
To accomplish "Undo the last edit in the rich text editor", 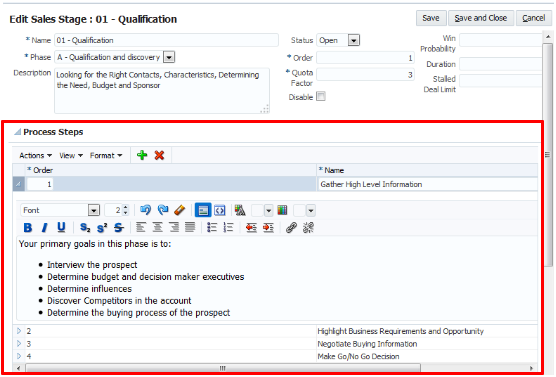I will click(145, 210).
